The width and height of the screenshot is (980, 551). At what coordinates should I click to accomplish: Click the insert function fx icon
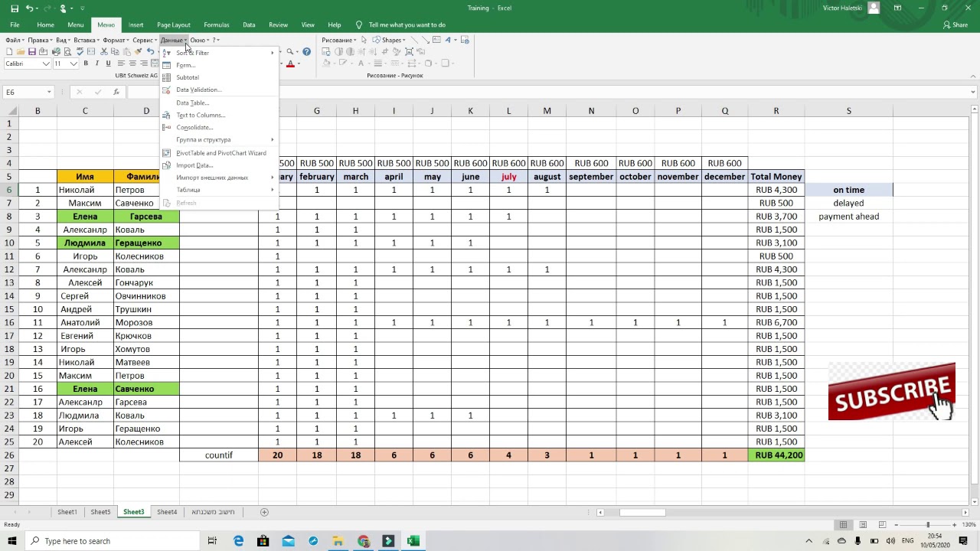pos(116,92)
